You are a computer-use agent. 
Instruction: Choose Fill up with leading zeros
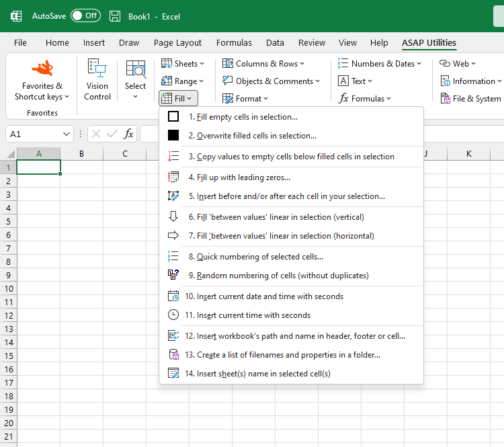291,177
